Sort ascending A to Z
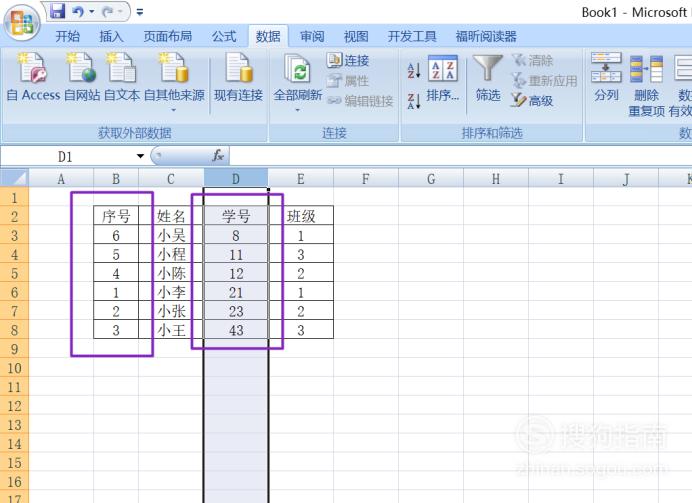This screenshot has height=503, width=692. coord(414,71)
